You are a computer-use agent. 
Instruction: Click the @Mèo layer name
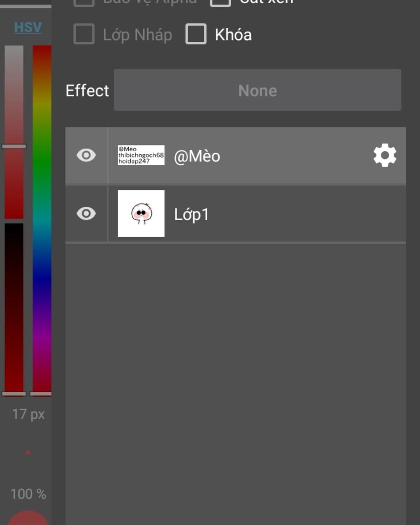coord(197,156)
